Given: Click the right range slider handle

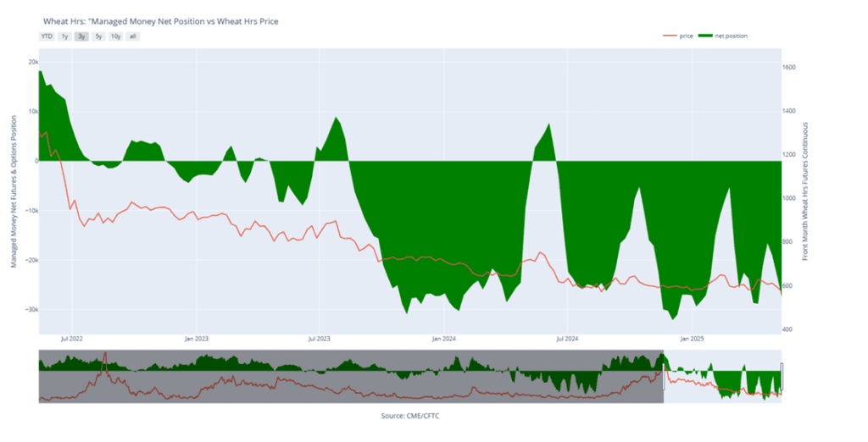Looking at the screenshot, I should pos(782,376).
